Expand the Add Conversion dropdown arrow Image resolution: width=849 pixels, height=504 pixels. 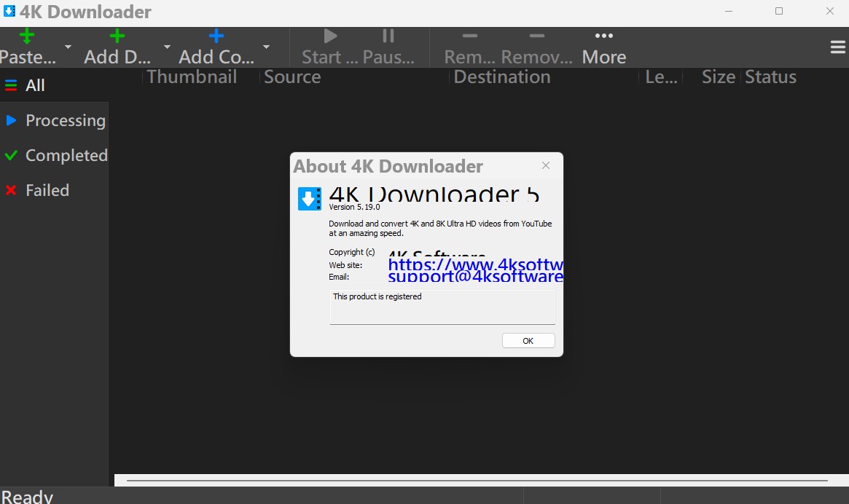pos(266,47)
